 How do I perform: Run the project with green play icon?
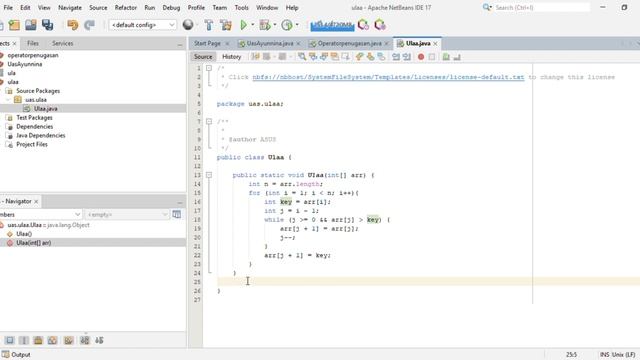243,25
